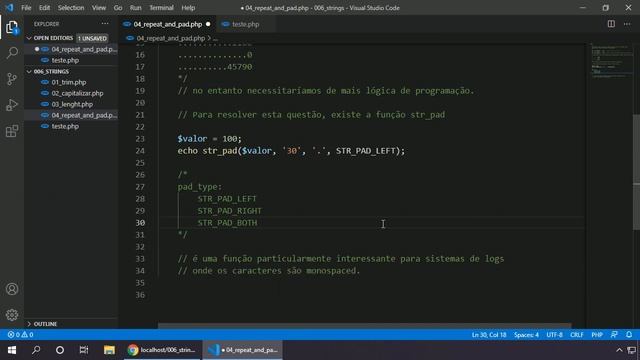Click breadcrumb 04_repeat_and_pad.php
Viewport: 640px width, 360px height.
coord(171,38)
